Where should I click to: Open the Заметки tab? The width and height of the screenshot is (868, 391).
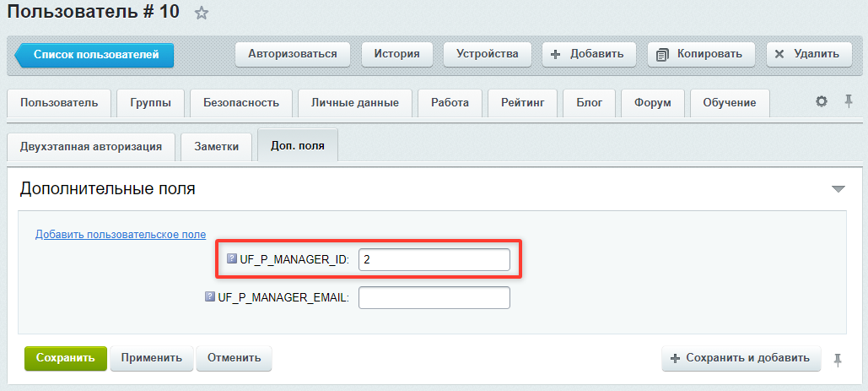click(217, 147)
